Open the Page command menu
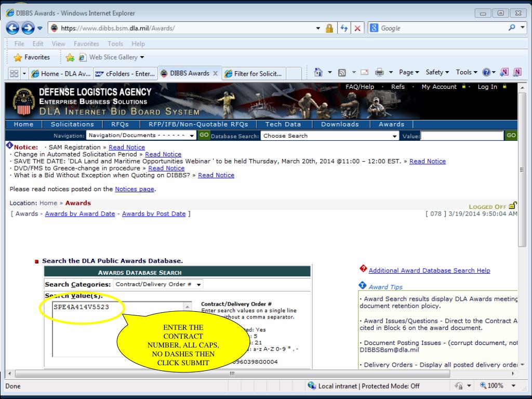This screenshot has width=532, height=399. 409,72
